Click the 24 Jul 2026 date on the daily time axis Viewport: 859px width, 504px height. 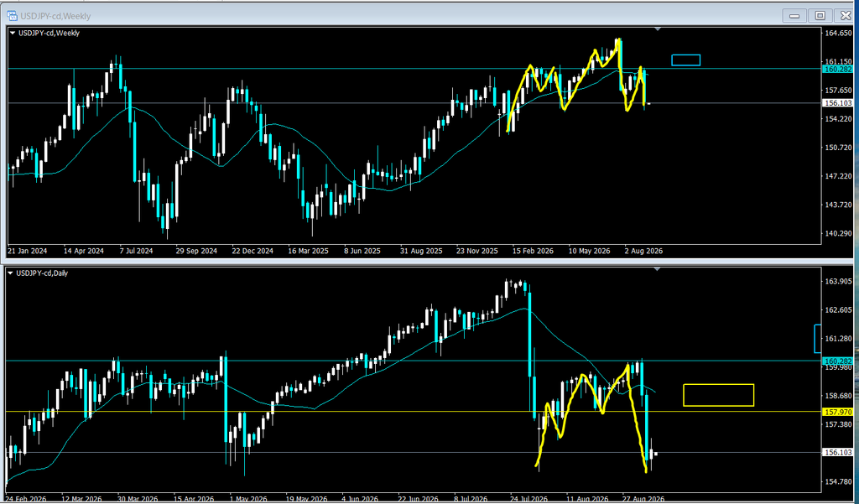click(530, 499)
